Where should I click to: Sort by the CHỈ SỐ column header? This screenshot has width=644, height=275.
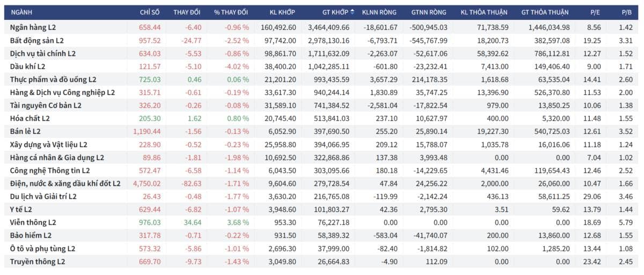(x=150, y=12)
